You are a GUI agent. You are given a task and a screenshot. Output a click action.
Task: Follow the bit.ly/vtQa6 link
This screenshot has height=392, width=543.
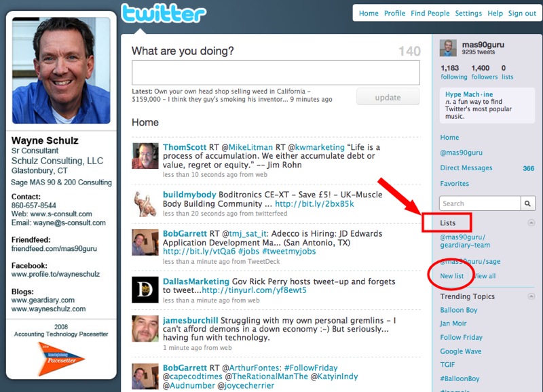(199, 251)
